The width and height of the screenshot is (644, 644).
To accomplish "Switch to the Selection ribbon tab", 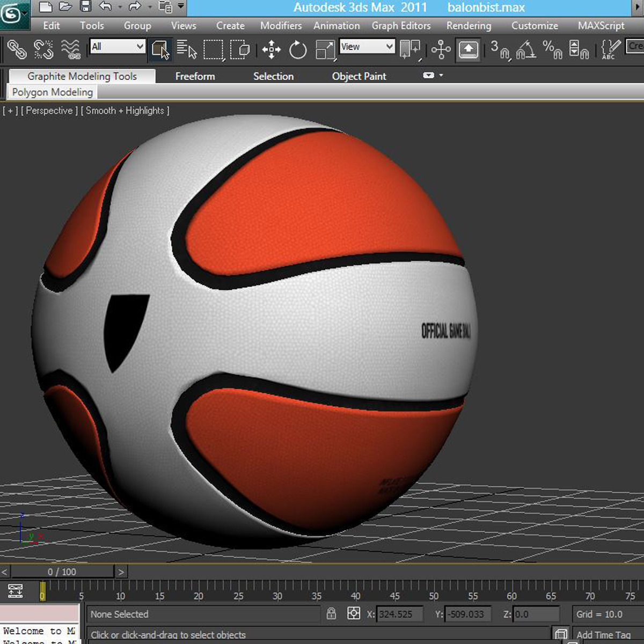I will click(x=273, y=76).
